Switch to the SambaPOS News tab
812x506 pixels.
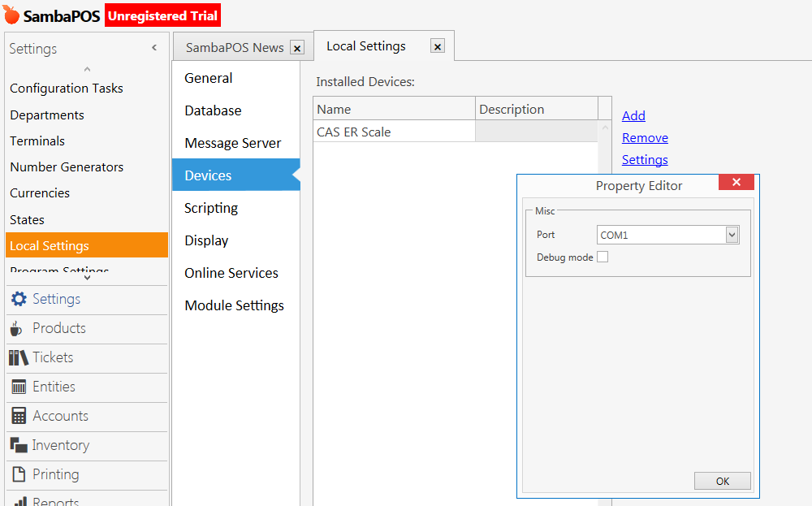click(x=235, y=48)
